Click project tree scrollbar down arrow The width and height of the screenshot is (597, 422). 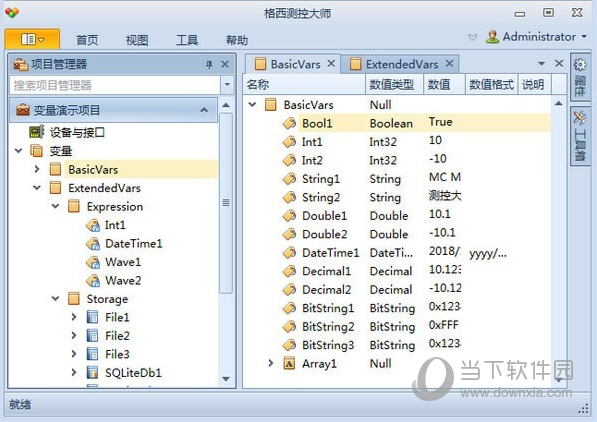226,379
